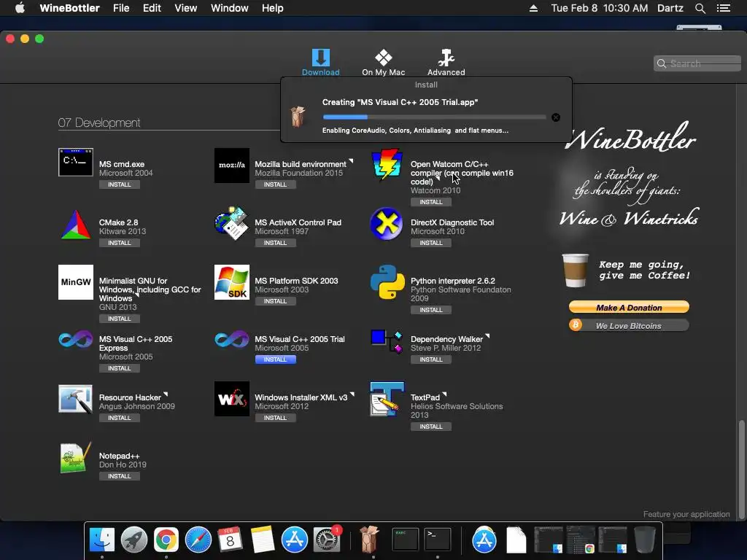747x560 pixels.
Task: Install Python interpreter 2.6.2
Action: [x=431, y=310]
